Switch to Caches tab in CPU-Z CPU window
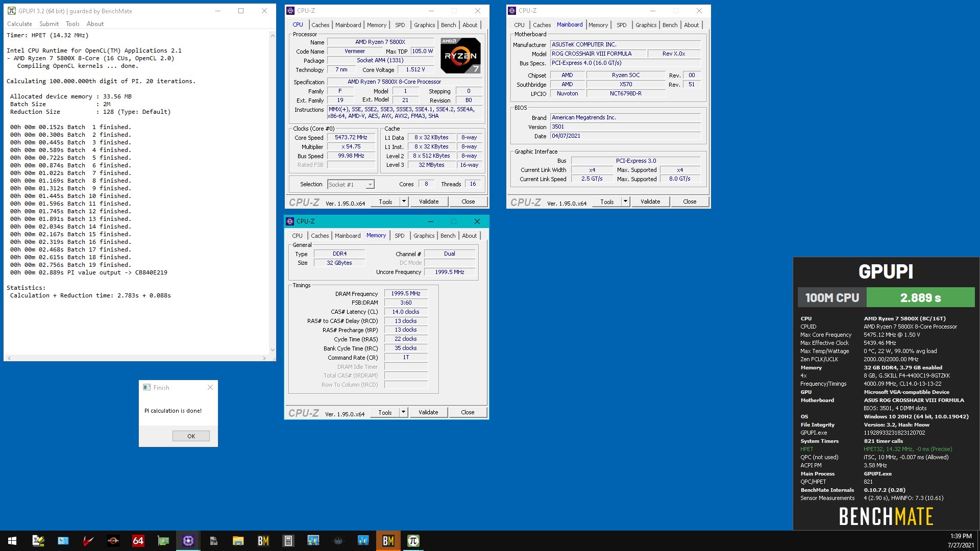Viewport: 980px width, 551px height. coord(321,25)
